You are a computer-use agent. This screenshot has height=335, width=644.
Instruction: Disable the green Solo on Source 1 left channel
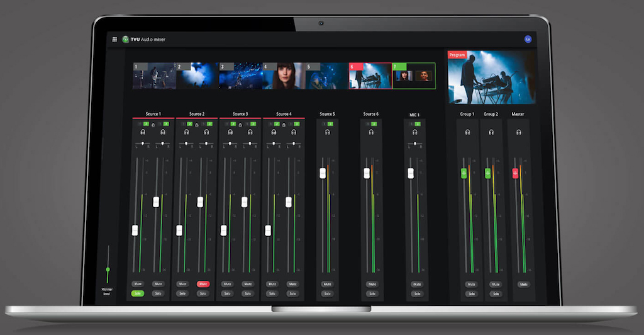(x=138, y=293)
